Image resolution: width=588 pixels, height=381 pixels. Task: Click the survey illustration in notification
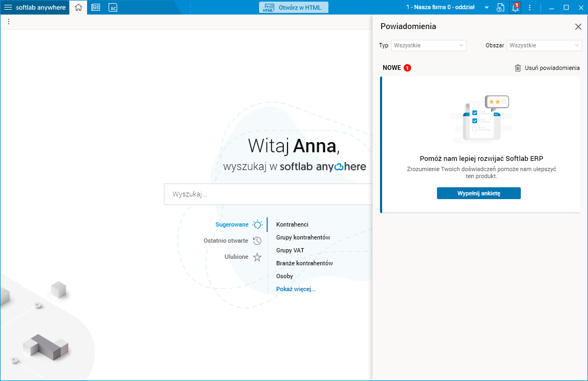point(481,119)
